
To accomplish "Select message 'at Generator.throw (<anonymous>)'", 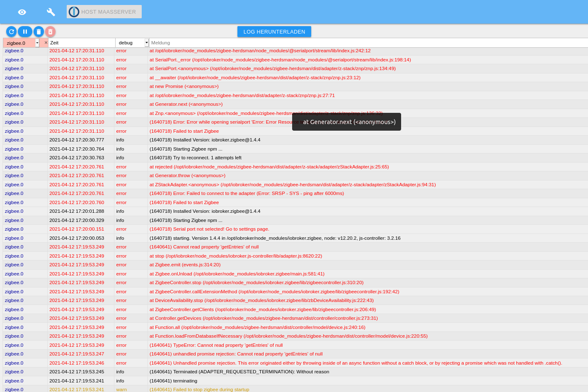I will tap(187, 175).
